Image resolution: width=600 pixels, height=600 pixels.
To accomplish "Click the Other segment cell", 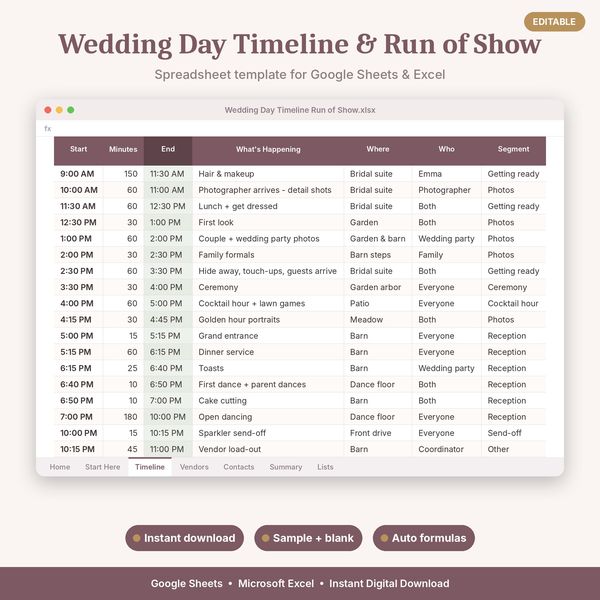I will pyautogui.click(x=514, y=449).
